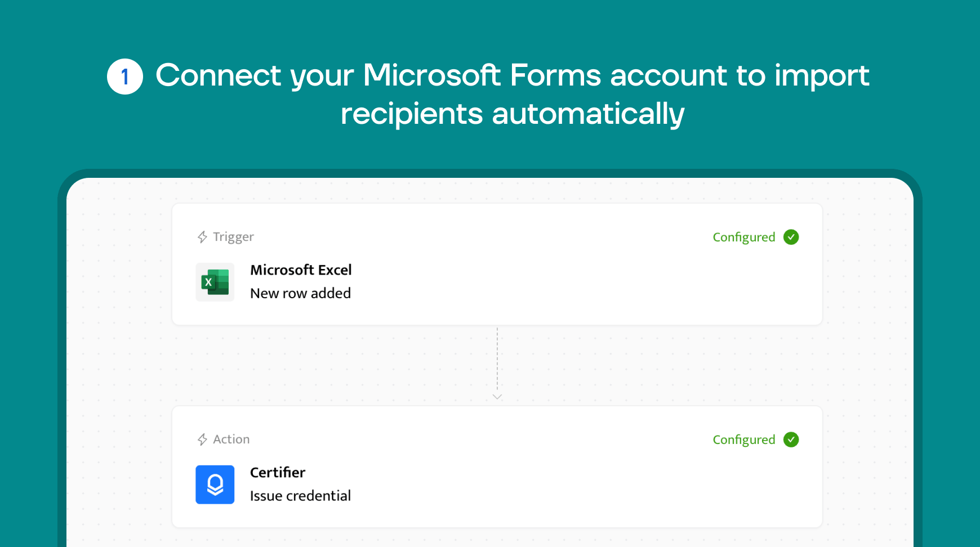Click the Trigger lightning bolt icon

point(202,237)
